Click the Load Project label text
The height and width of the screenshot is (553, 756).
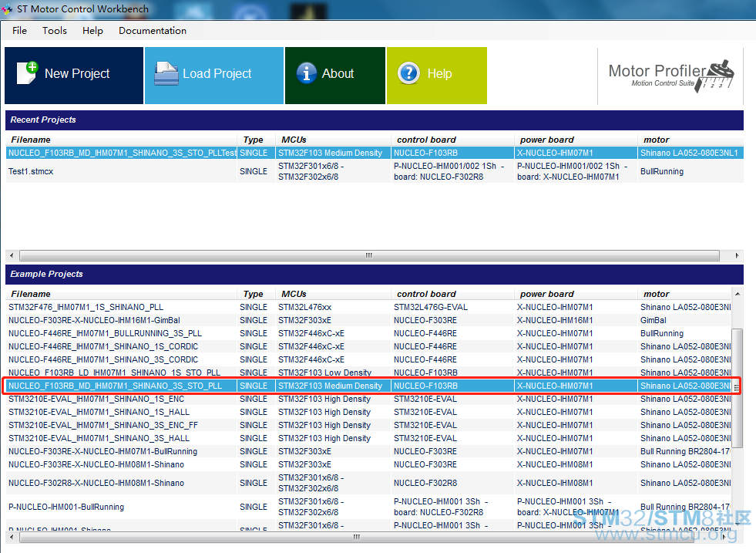pyautogui.click(x=217, y=73)
